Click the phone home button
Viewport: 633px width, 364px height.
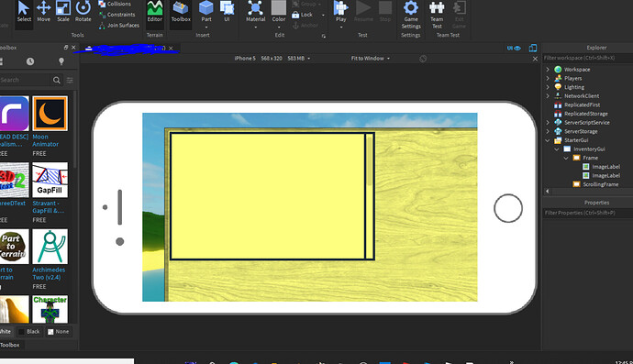508,208
